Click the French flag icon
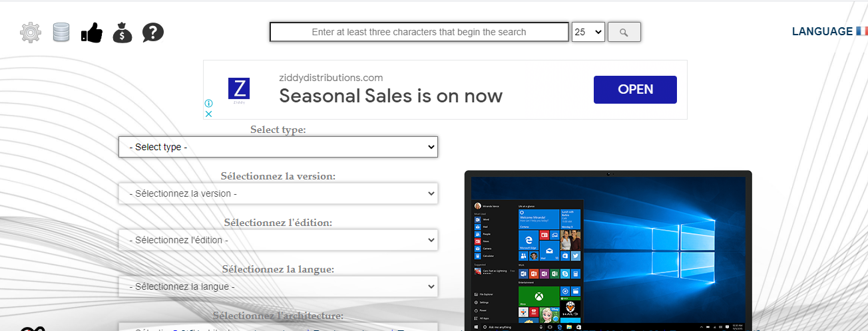Image resolution: width=868 pixels, height=331 pixels. tap(862, 31)
